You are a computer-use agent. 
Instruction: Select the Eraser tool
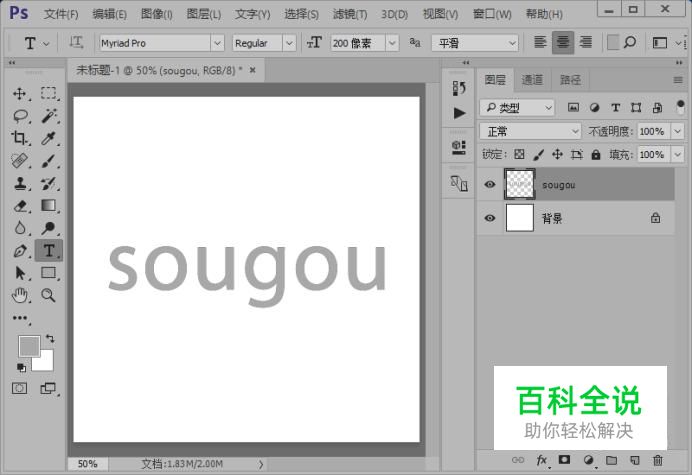19,206
